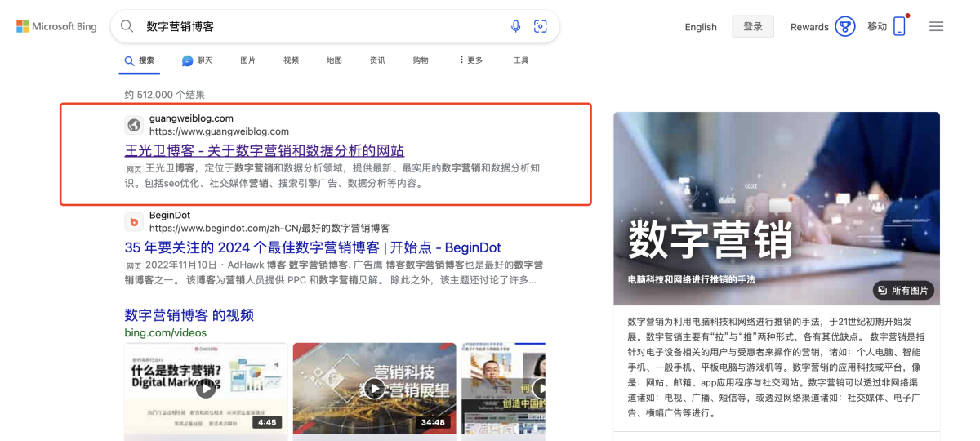Switch to the 地图 tab
The image size is (980, 441).
(x=334, y=60)
